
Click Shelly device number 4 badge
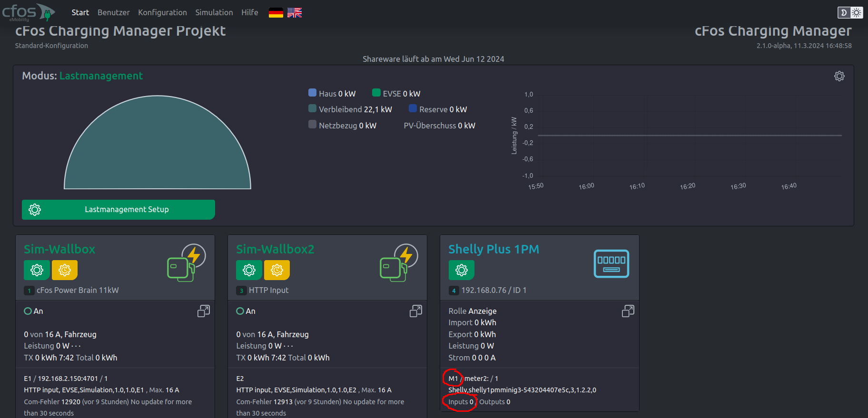pyautogui.click(x=454, y=291)
